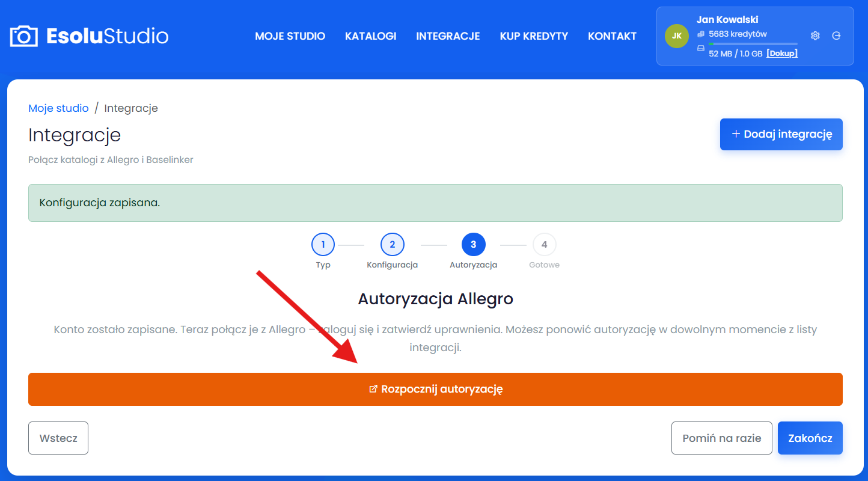Start authorization with Rozpocznij autoryzację
This screenshot has width=868, height=481.
(435, 389)
